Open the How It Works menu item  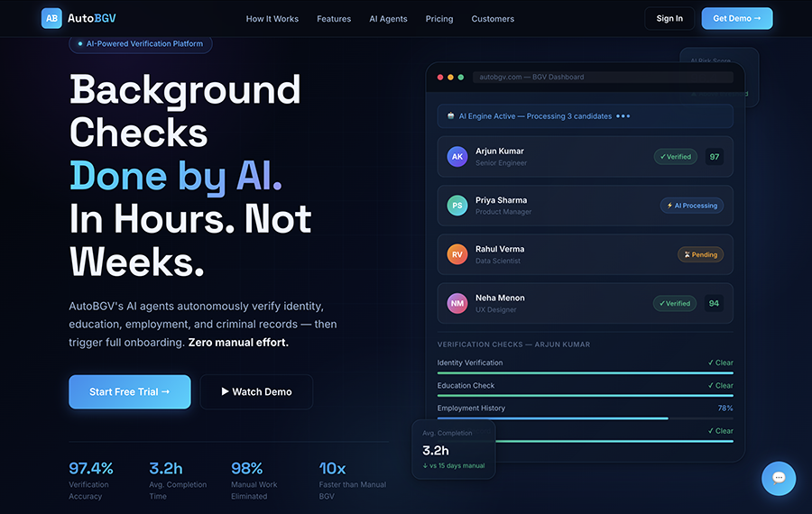(272, 19)
